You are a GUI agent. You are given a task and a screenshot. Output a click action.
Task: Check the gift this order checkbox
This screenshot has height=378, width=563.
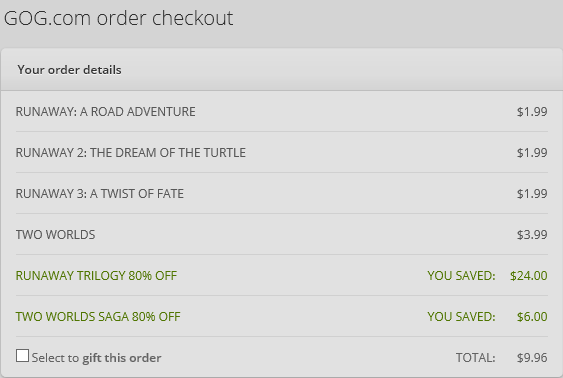point(22,356)
